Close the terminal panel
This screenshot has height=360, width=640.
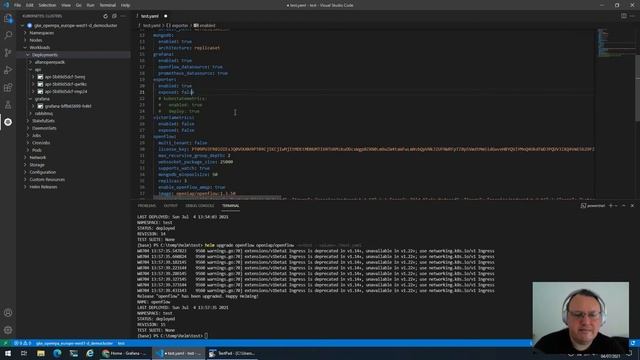[632, 206]
